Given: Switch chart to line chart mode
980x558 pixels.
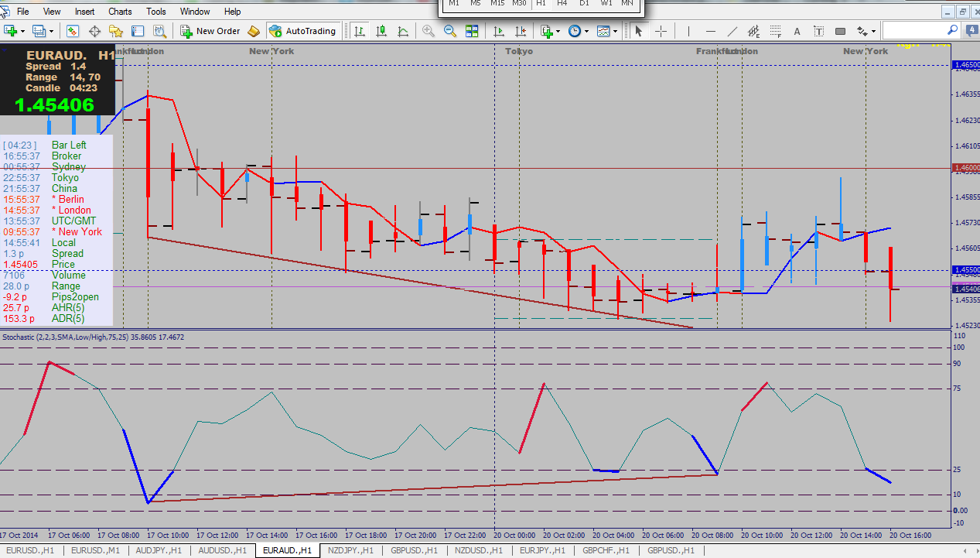Looking at the screenshot, I should (403, 31).
